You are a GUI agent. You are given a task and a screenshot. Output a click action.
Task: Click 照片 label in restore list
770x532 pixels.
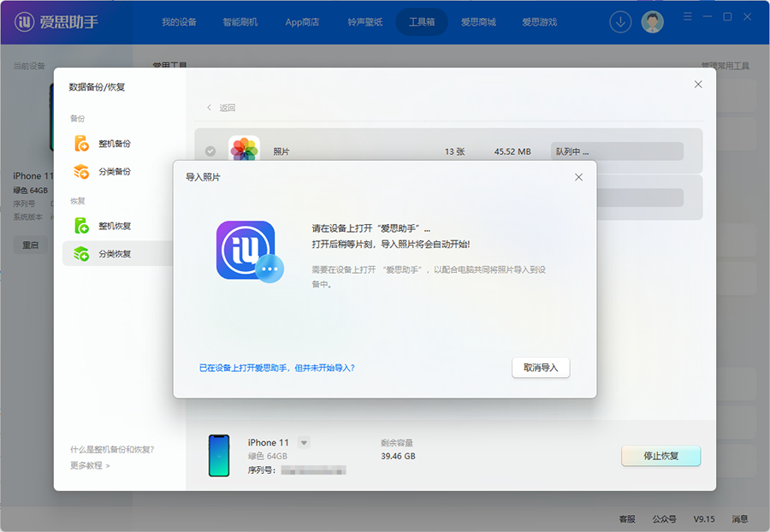281,151
